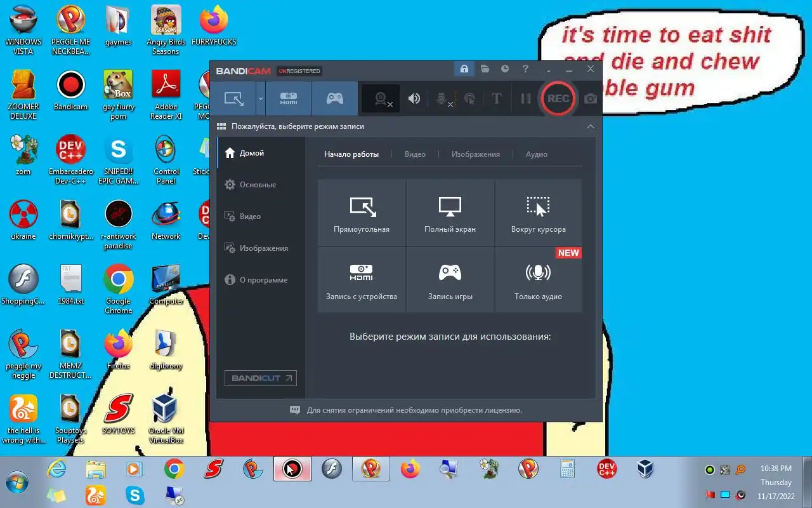Screen dimensions: 812x508
Task: Click the license purchase notice text
Action: click(414, 410)
